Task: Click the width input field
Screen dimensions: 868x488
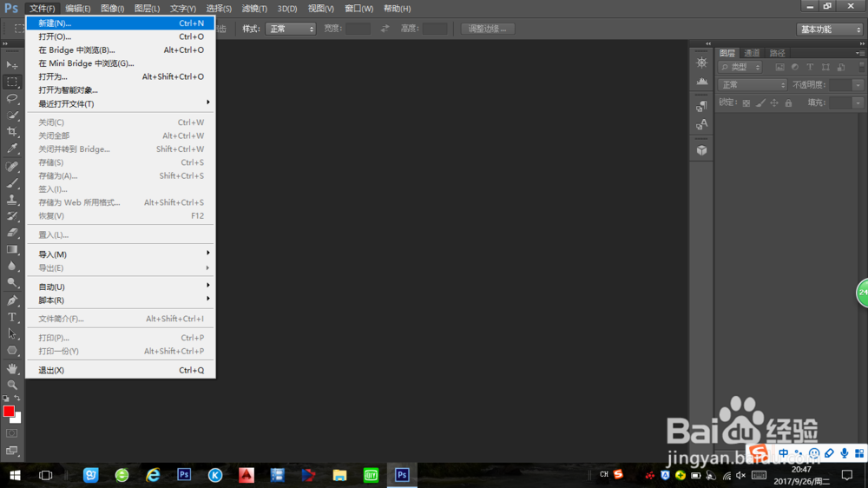Action: coord(358,29)
